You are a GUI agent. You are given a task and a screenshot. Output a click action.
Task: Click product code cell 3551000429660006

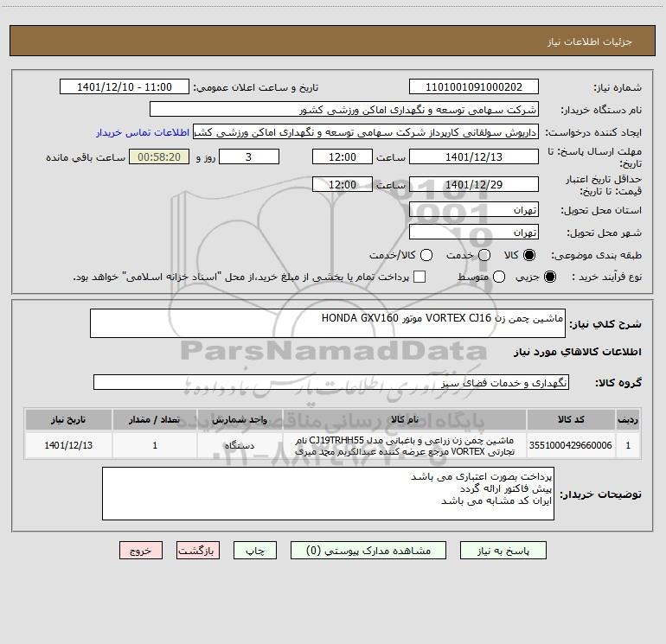pyautogui.click(x=571, y=445)
